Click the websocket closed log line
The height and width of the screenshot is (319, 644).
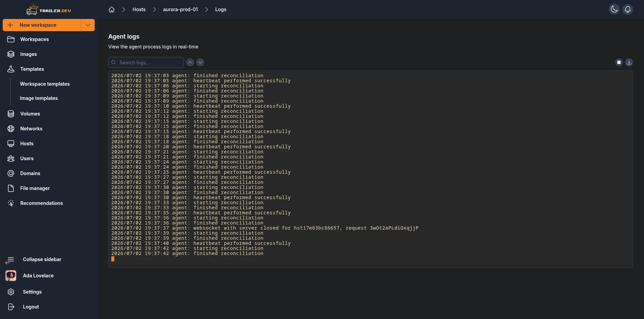265,228
